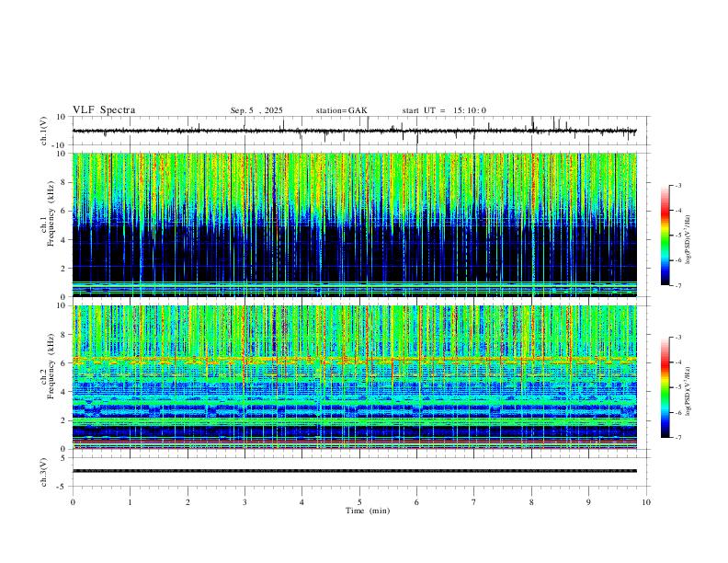Click ch.2 frequency tick label "8"
Screen dimensions: 728x563
pyautogui.click(x=64, y=335)
